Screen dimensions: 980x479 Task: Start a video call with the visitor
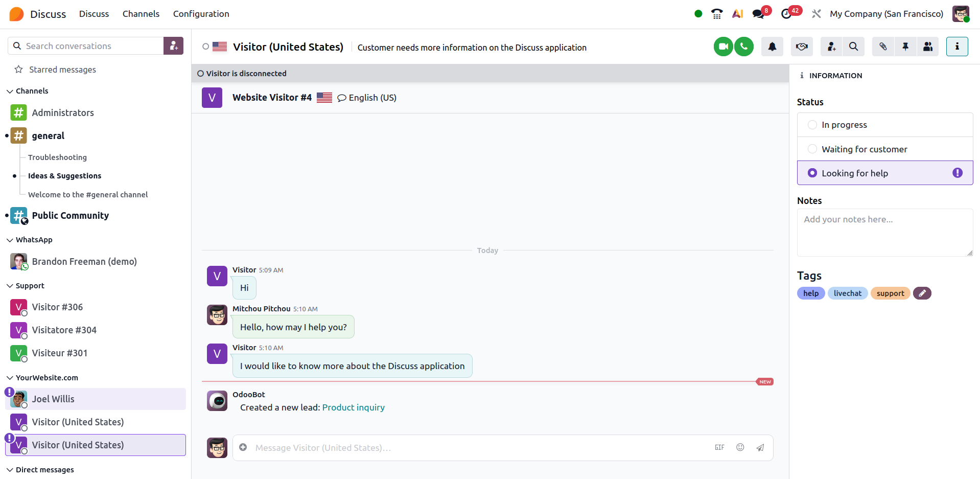(x=723, y=47)
